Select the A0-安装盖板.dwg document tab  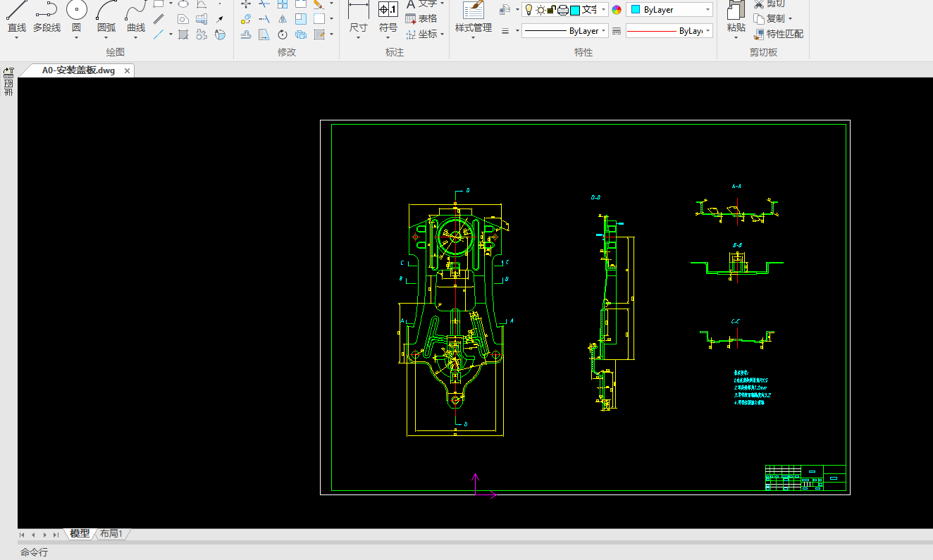pos(78,70)
